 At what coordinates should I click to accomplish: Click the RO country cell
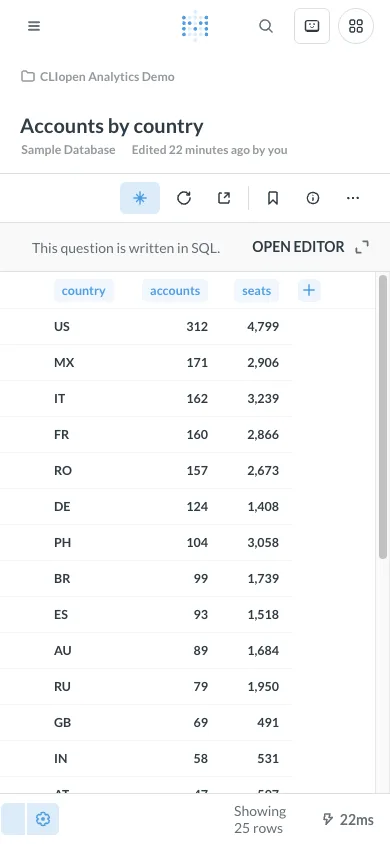[63, 470]
